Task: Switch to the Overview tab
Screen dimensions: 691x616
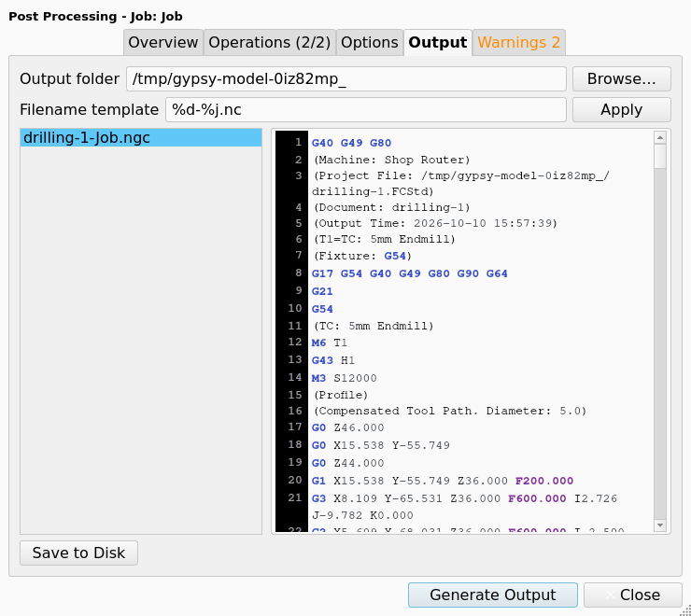Action: (163, 43)
